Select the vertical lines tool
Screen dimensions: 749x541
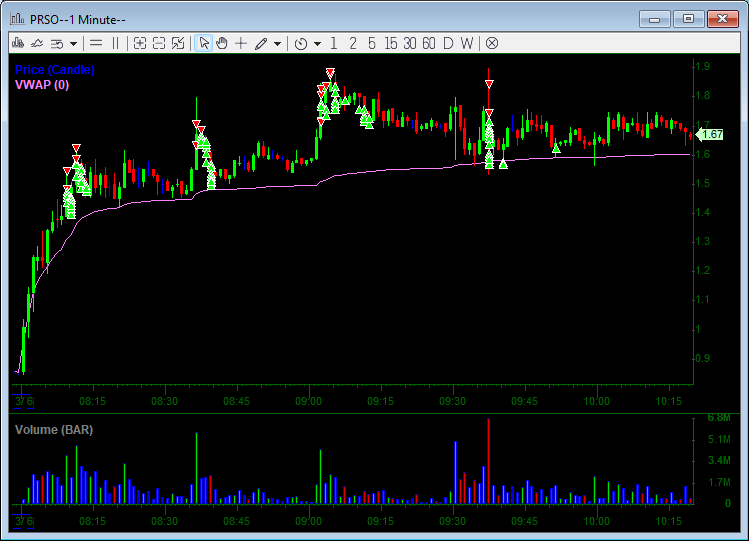click(115, 43)
